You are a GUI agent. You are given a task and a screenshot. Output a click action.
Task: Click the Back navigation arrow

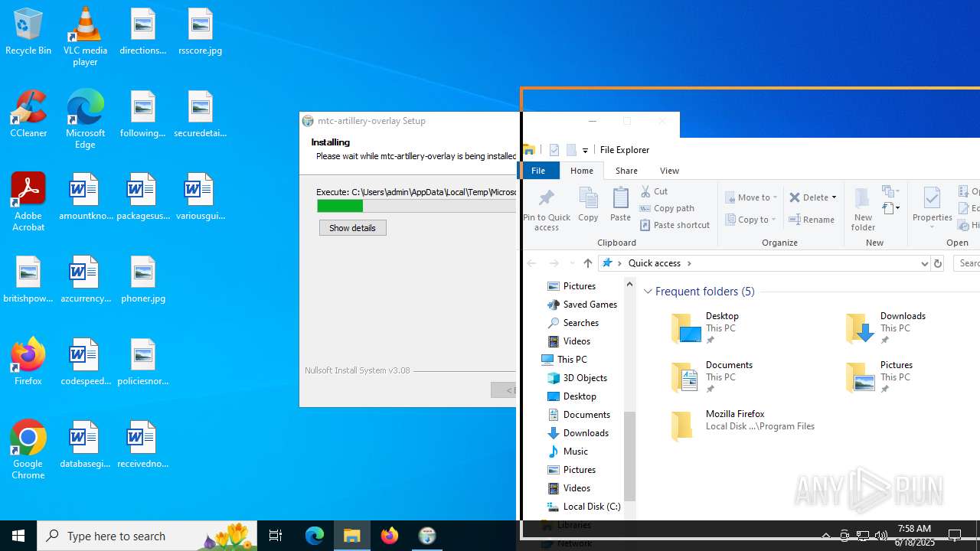pos(531,263)
